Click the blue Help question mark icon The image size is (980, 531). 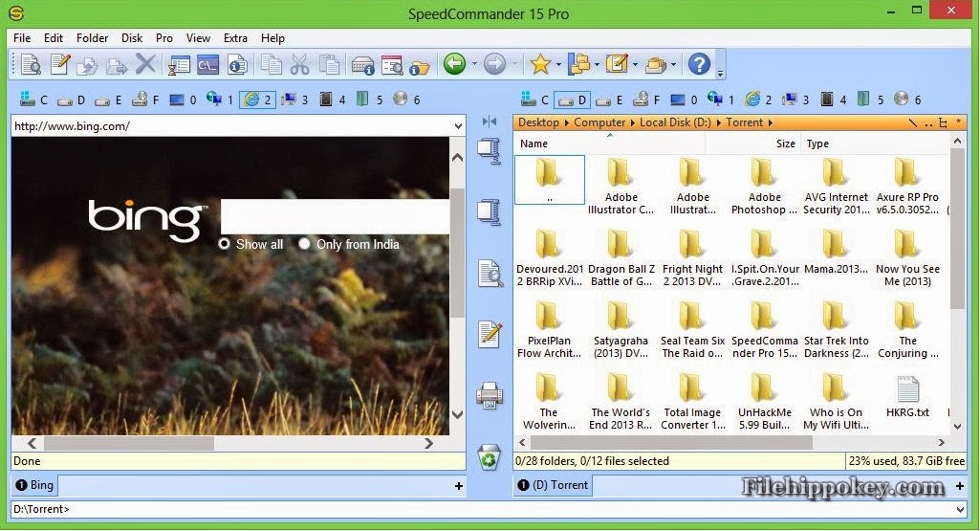pos(699,64)
